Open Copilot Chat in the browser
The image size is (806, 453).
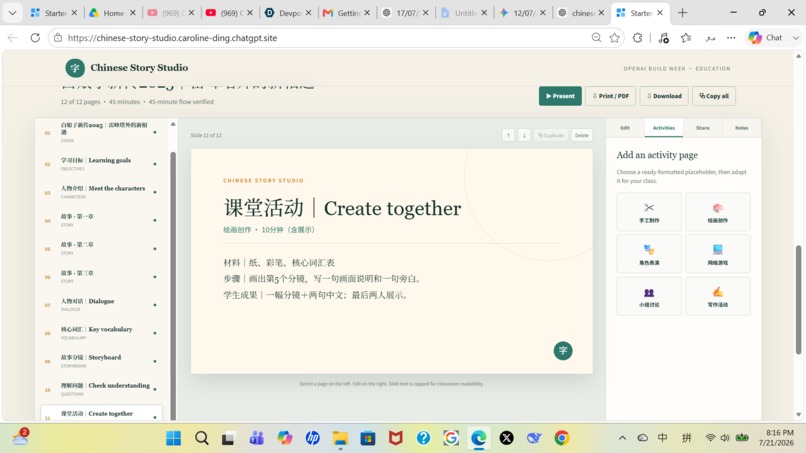pyautogui.click(x=765, y=38)
